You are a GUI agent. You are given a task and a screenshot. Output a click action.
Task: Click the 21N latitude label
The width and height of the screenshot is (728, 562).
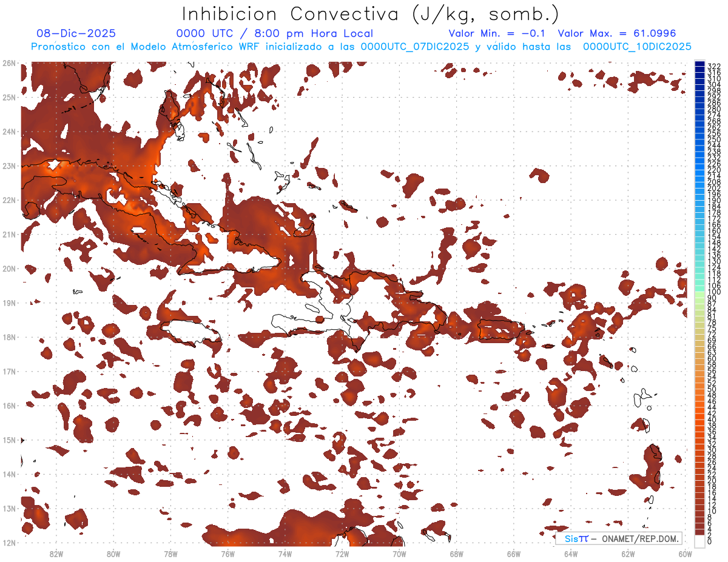coord(9,235)
